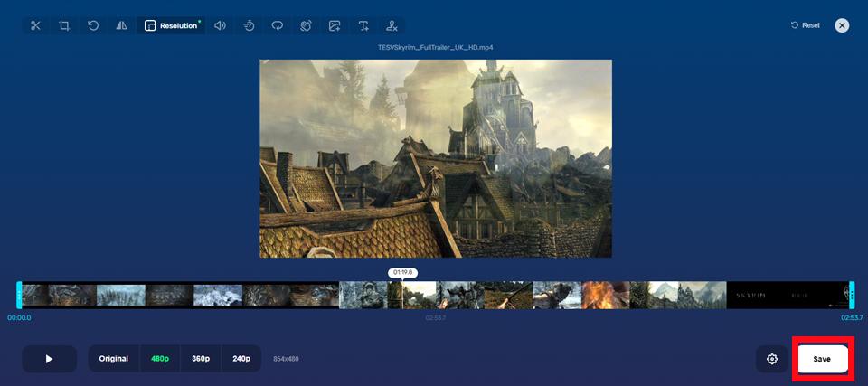Open the Volume tool
The width and height of the screenshot is (868, 386).
pyautogui.click(x=220, y=25)
